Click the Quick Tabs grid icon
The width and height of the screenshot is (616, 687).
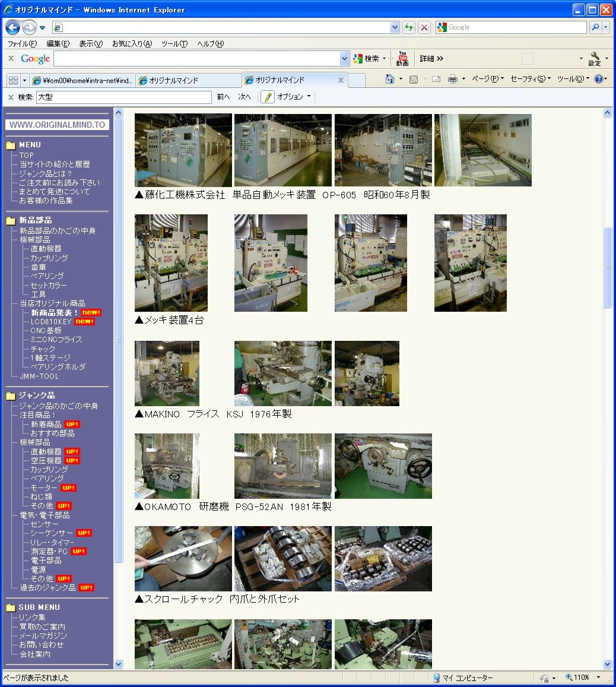pos(13,80)
